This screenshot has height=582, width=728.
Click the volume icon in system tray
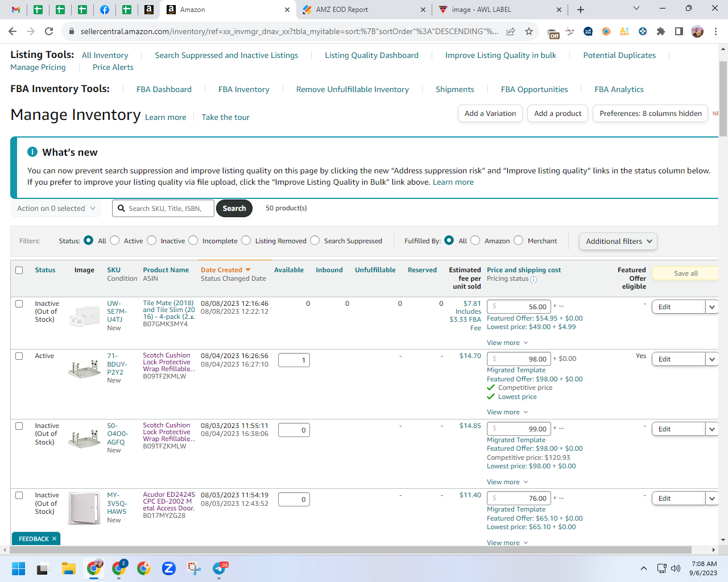click(676, 568)
